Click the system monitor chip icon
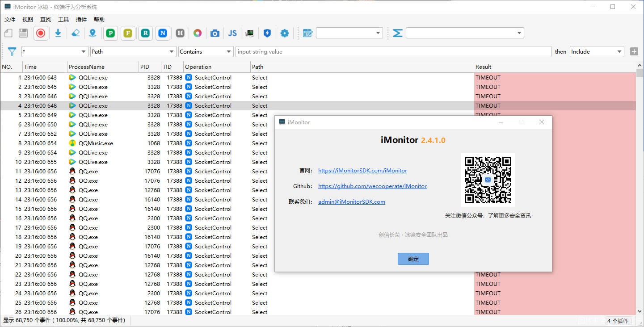This screenshot has width=644, height=327. [250, 33]
